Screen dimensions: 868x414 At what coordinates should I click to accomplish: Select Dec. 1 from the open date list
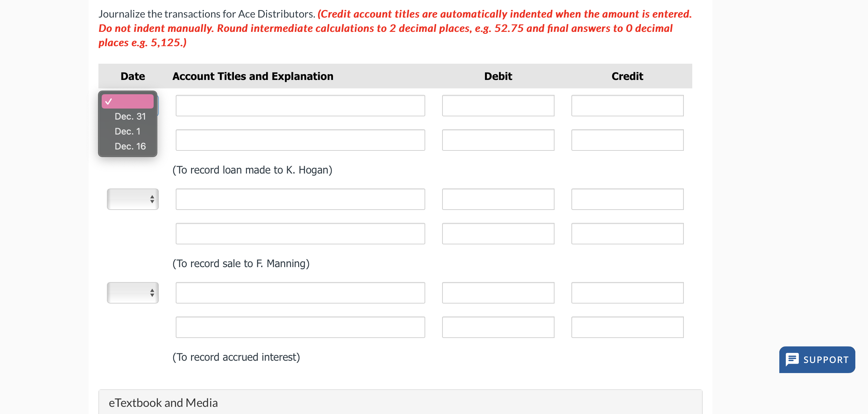coord(127,132)
